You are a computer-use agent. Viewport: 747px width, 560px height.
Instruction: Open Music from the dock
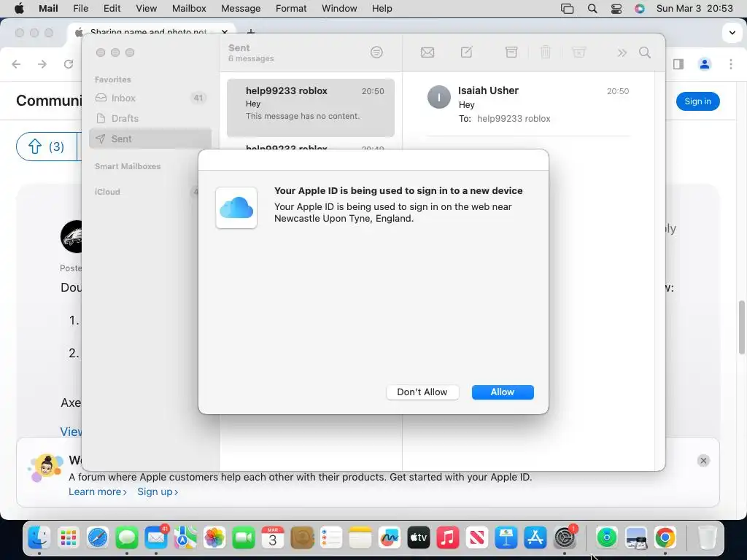pos(448,537)
